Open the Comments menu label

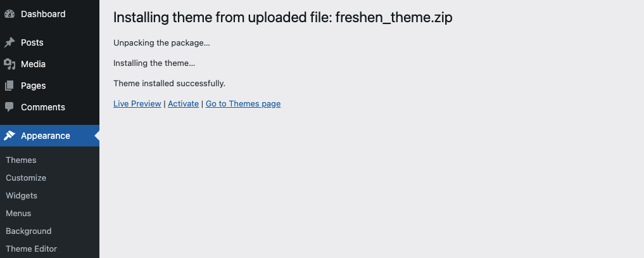pyautogui.click(x=43, y=107)
